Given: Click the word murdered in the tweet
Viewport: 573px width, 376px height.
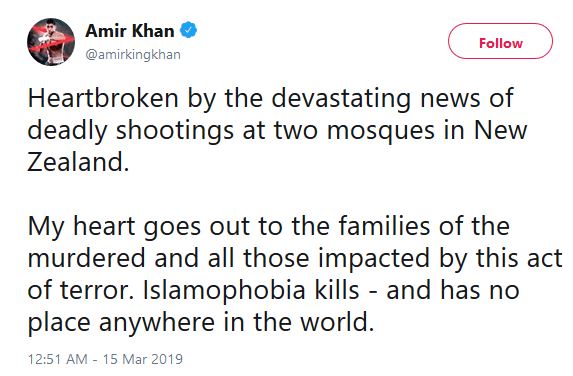Looking at the screenshot, I should 87,258.
